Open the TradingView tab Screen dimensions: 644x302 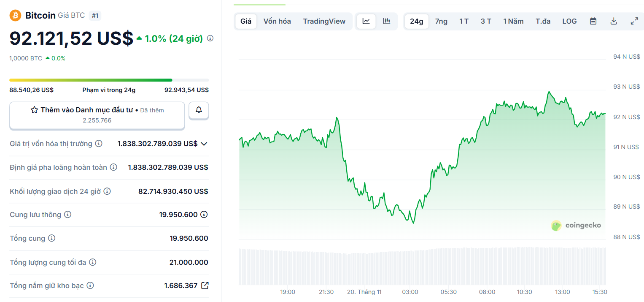coord(325,21)
